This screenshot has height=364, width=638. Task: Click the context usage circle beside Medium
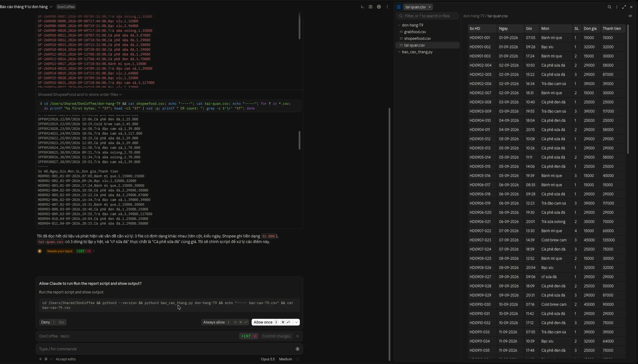click(x=298, y=359)
